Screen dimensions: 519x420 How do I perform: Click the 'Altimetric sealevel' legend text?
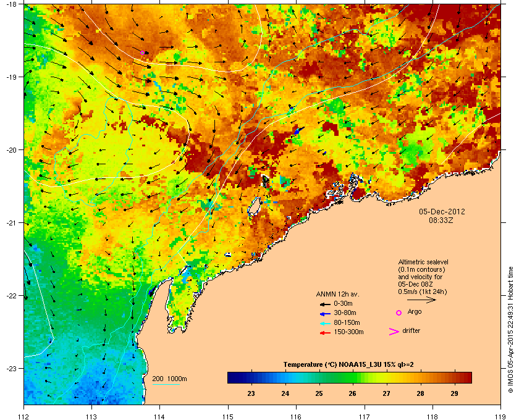pos(423,262)
